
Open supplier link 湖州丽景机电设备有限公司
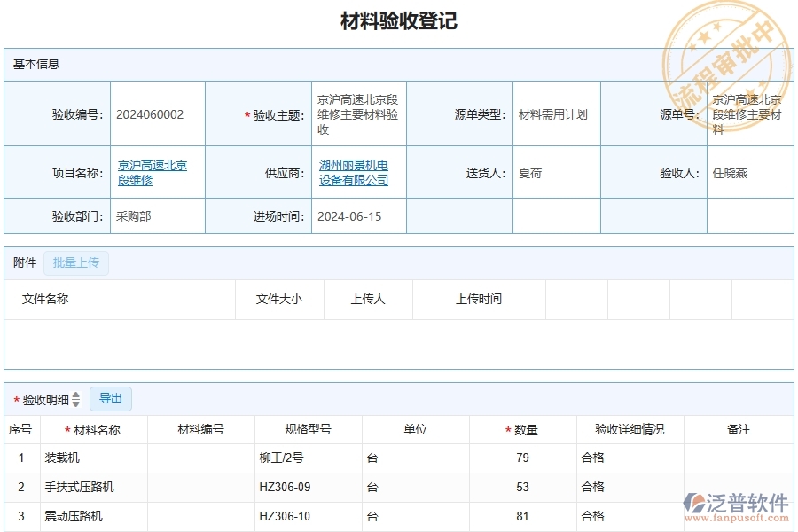(353, 172)
